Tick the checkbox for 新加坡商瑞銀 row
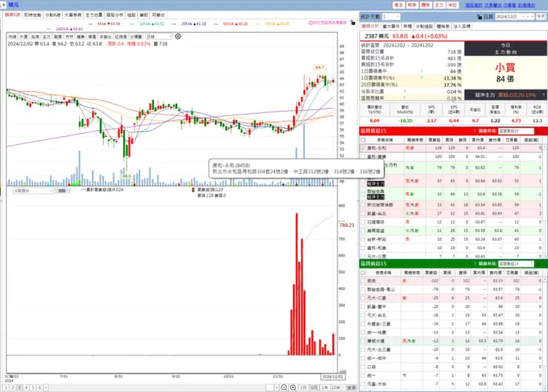This screenshot has height=392, width=548. [363, 205]
